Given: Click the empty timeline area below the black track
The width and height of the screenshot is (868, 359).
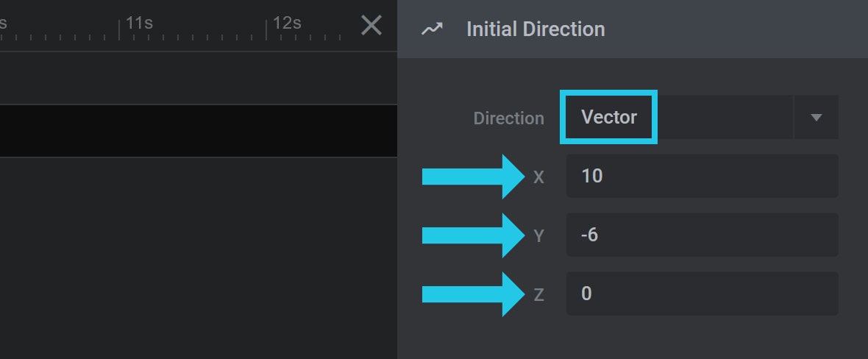Looking at the screenshot, I should [x=199, y=258].
